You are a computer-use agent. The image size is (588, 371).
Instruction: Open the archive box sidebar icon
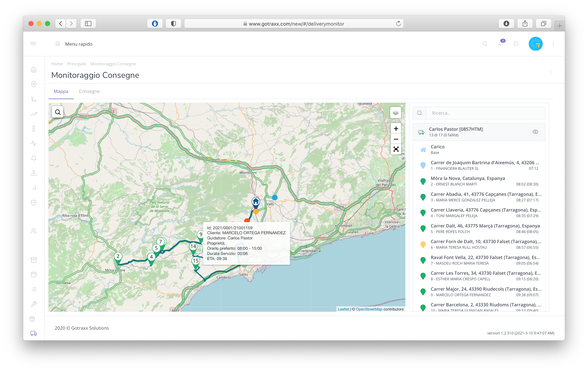34,260
